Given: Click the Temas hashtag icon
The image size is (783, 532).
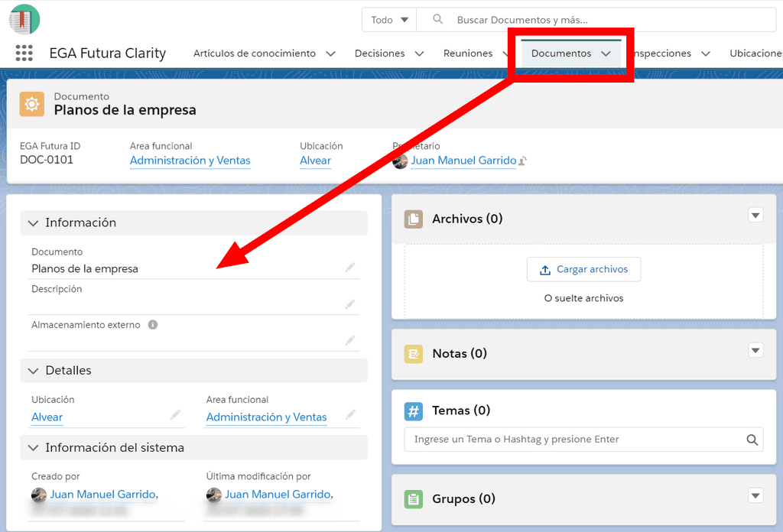Looking at the screenshot, I should point(414,411).
